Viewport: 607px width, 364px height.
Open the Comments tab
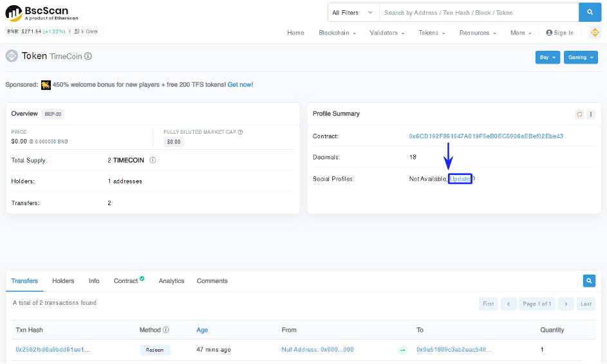(x=212, y=281)
